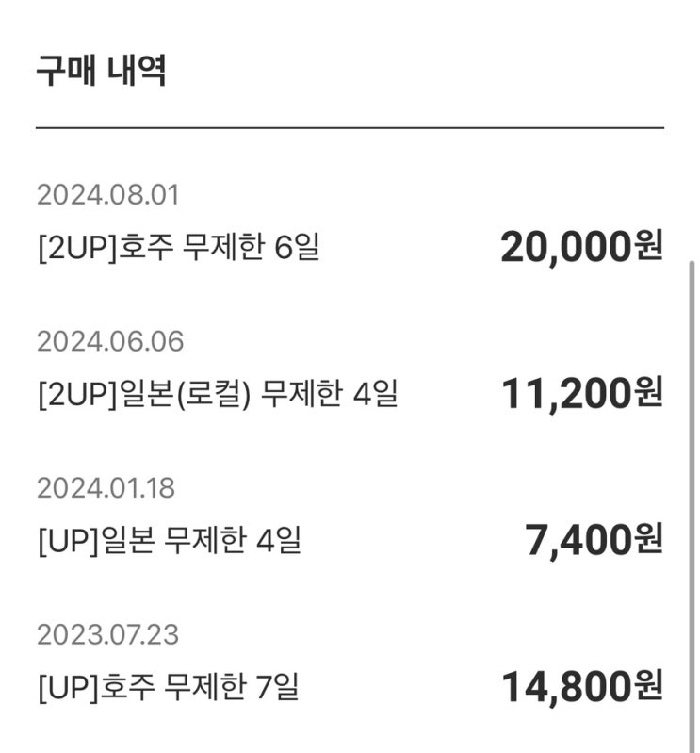700x753 pixels.
Task: Open [2UP]일본(로컬) 무제한 4일 purchase
Action: 218,393
